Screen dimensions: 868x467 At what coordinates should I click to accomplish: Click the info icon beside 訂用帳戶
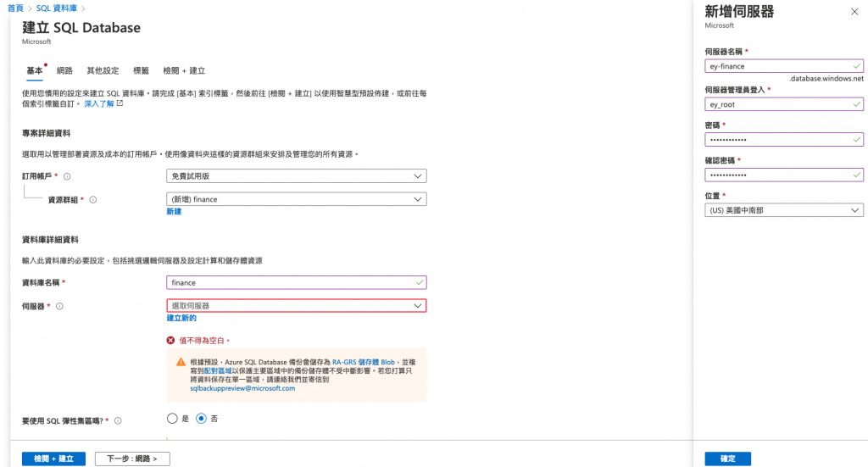(67, 176)
